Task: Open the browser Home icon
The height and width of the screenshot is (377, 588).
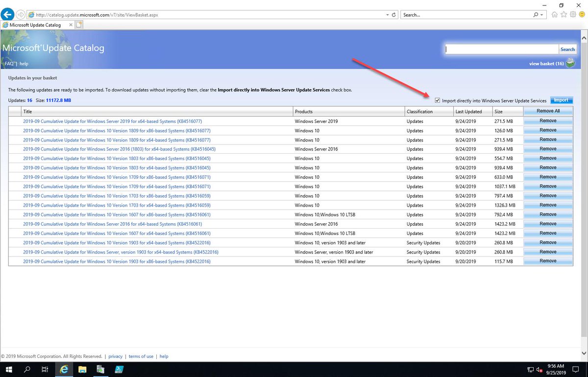Action: pyautogui.click(x=555, y=15)
